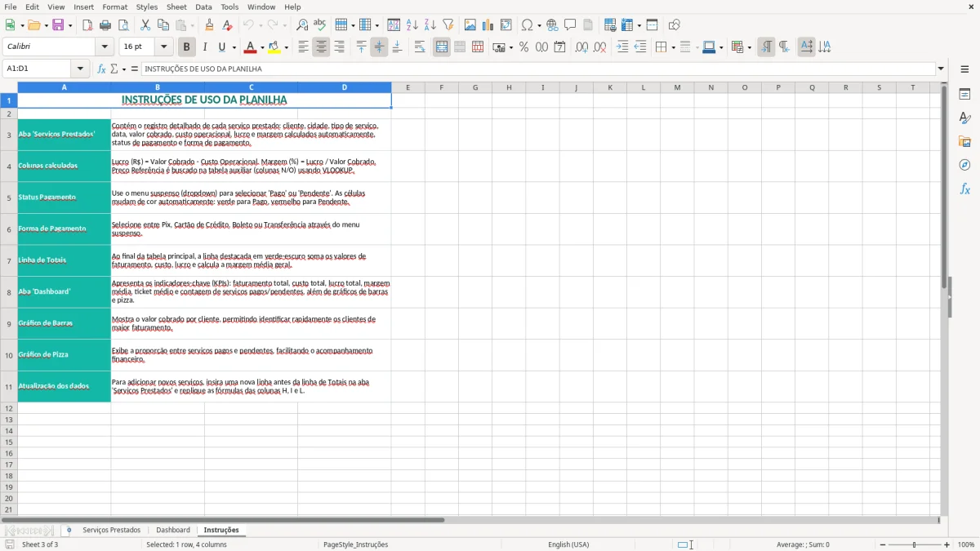This screenshot has height=551, width=980.
Task: Toggle Bold formatting
Action: (x=187, y=47)
